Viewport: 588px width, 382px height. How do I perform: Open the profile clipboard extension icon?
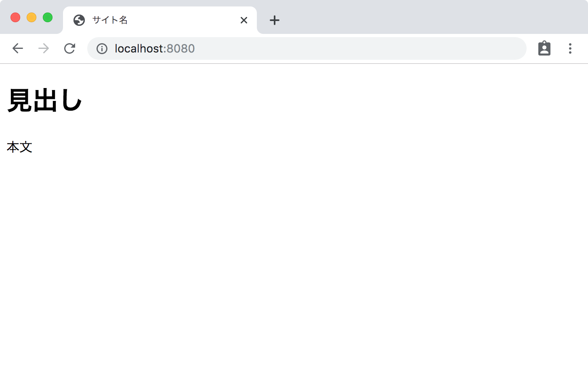[544, 48]
